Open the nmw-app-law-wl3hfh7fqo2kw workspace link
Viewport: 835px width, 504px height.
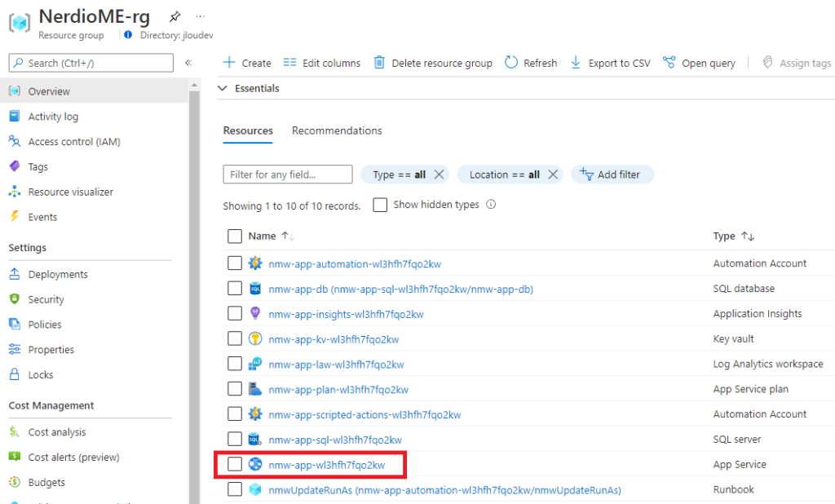click(336, 365)
